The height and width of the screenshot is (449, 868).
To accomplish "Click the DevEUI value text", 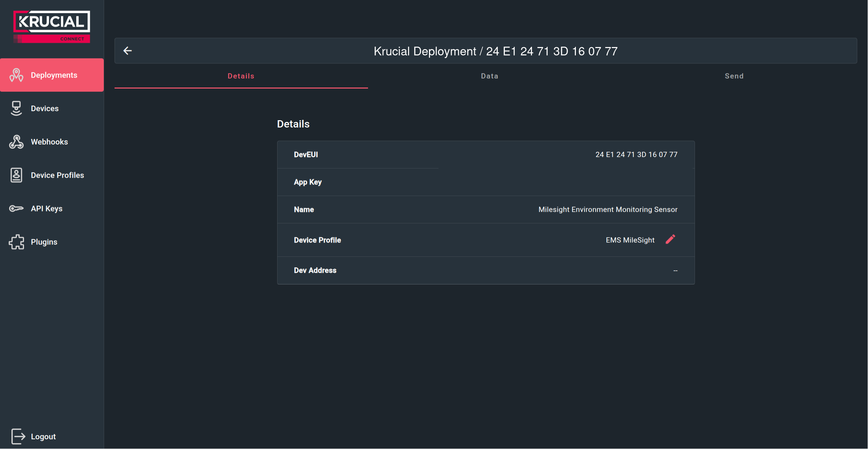I will (x=636, y=155).
